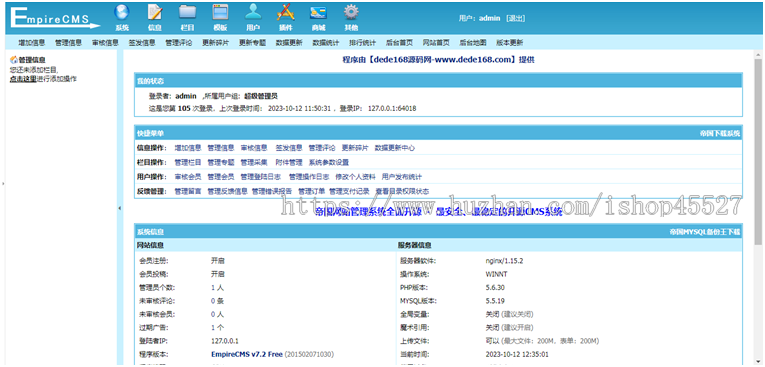Screen dimensions: 765x367
Task: Open the 附件管理 link
Action: (x=289, y=162)
